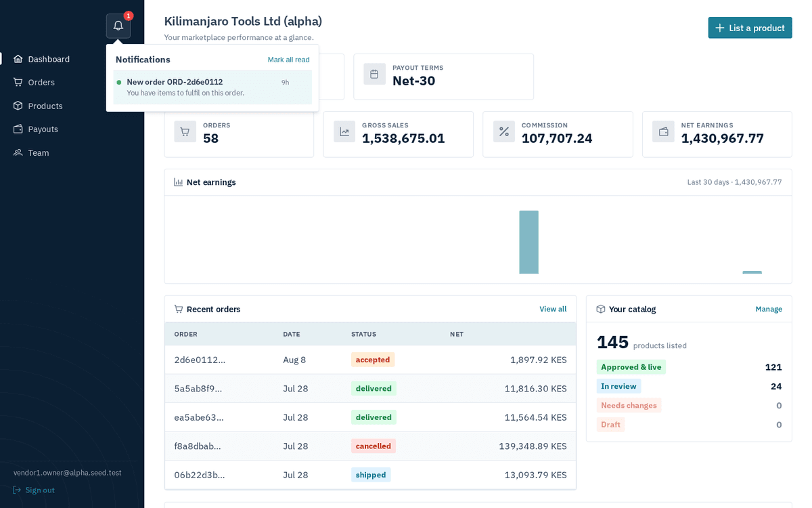The image size is (812, 508).
Task: Click the NET column header
Action: pos(457,334)
